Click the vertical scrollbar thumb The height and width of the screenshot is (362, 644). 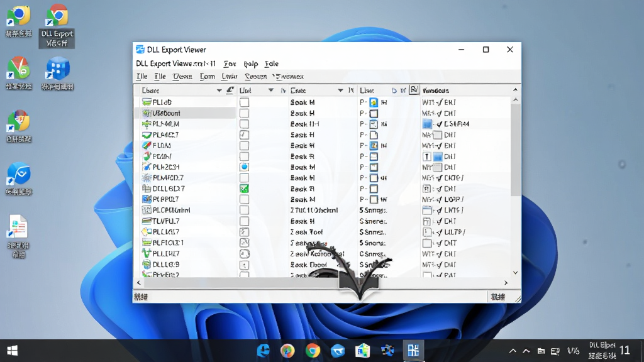(x=516, y=150)
